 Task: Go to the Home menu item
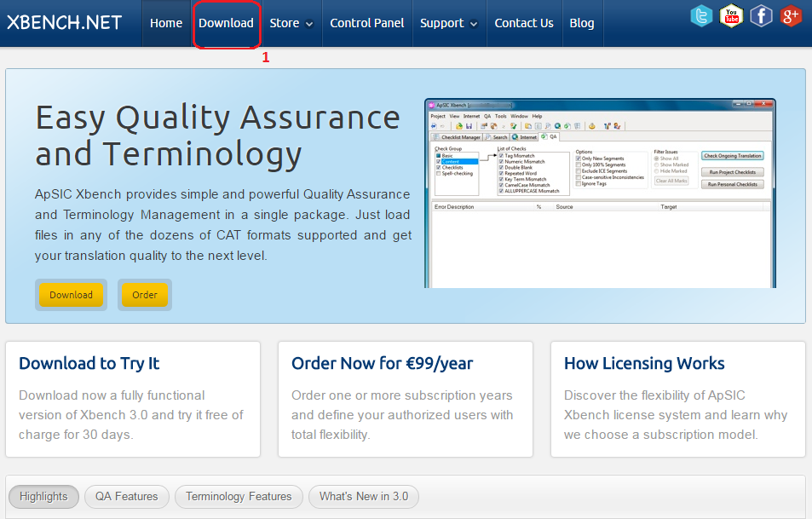click(165, 23)
